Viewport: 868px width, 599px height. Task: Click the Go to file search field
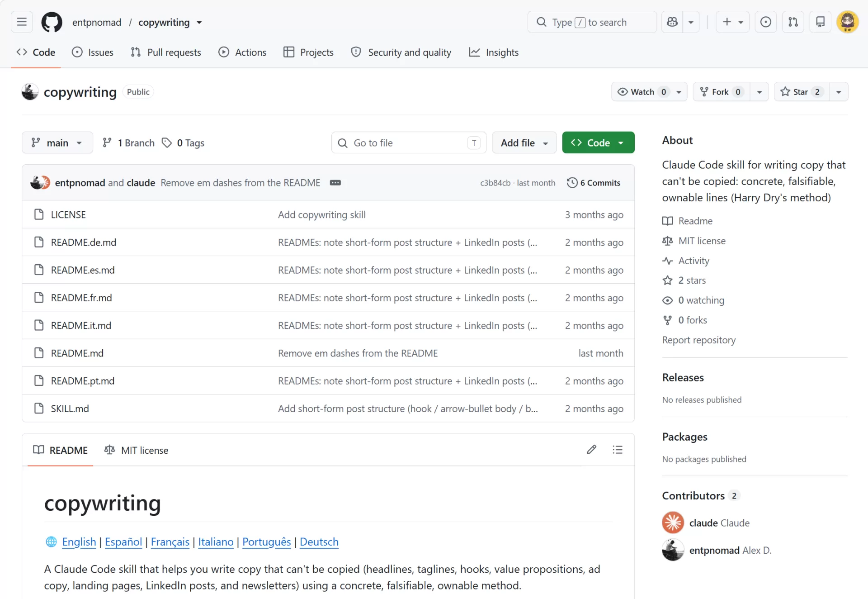click(409, 143)
